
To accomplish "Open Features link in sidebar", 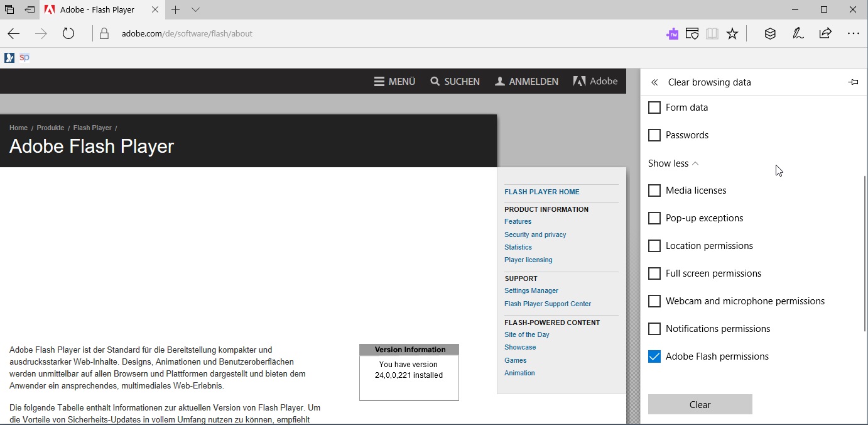I will click(x=518, y=221).
